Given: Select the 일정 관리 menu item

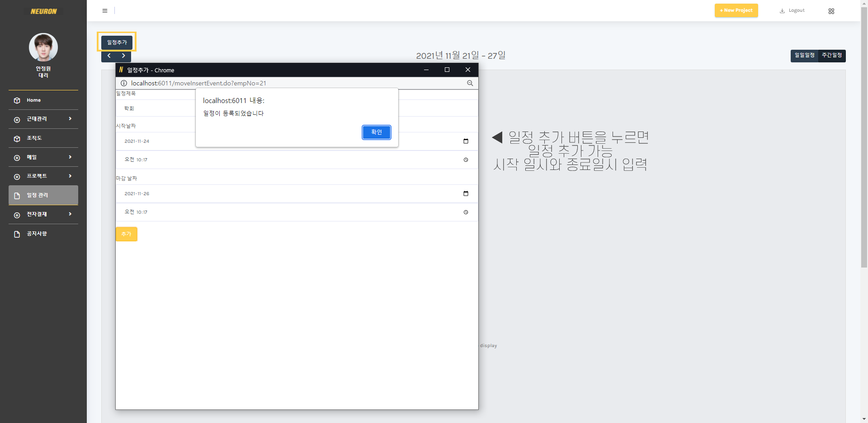Looking at the screenshot, I should click(x=43, y=195).
